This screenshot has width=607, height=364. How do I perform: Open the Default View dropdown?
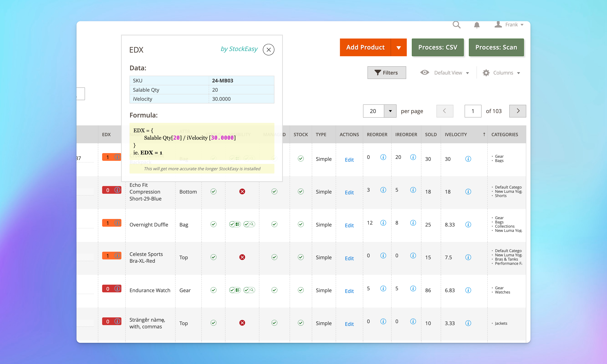445,73
